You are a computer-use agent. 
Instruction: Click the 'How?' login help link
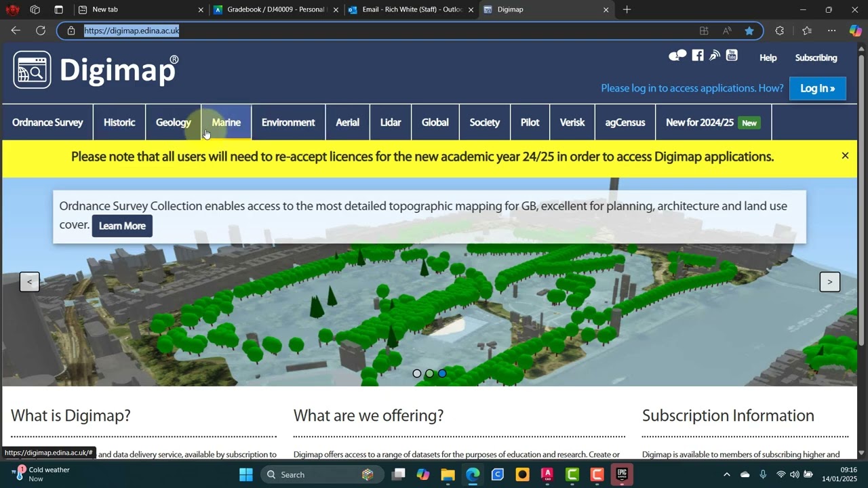771,88
